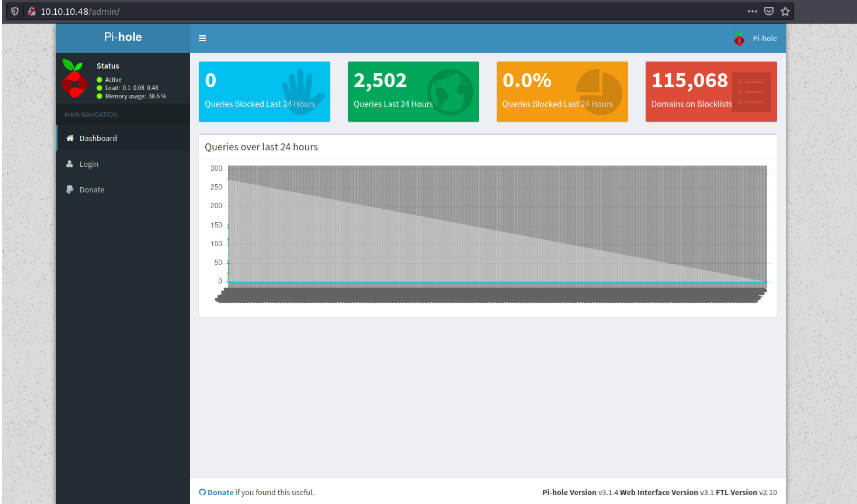Click the Pi-hole logo in sidebar header
This screenshot has height=504, width=857.
pyautogui.click(x=123, y=37)
